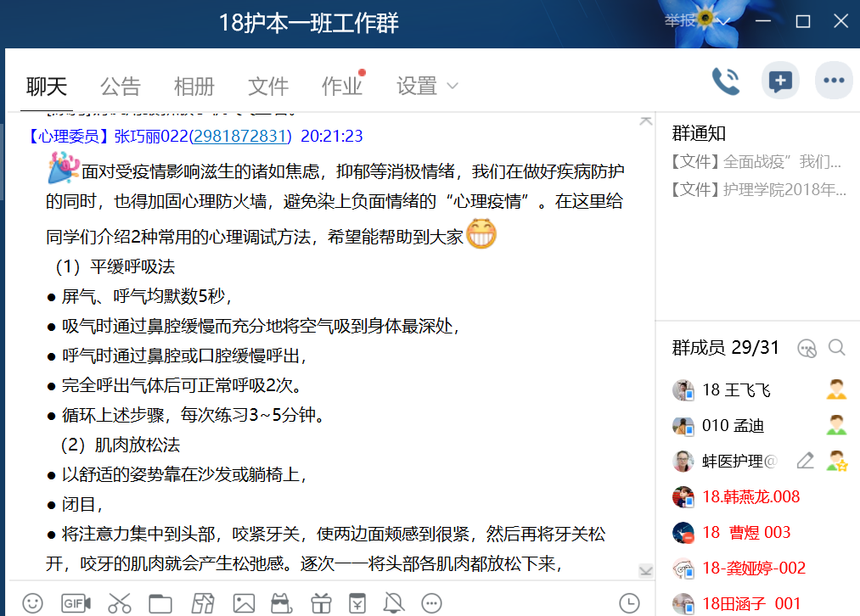Image resolution: width=860 pixels, height=616 pixels.
Task: Toggle the muted bell notification icon
Action: point(394,603)
